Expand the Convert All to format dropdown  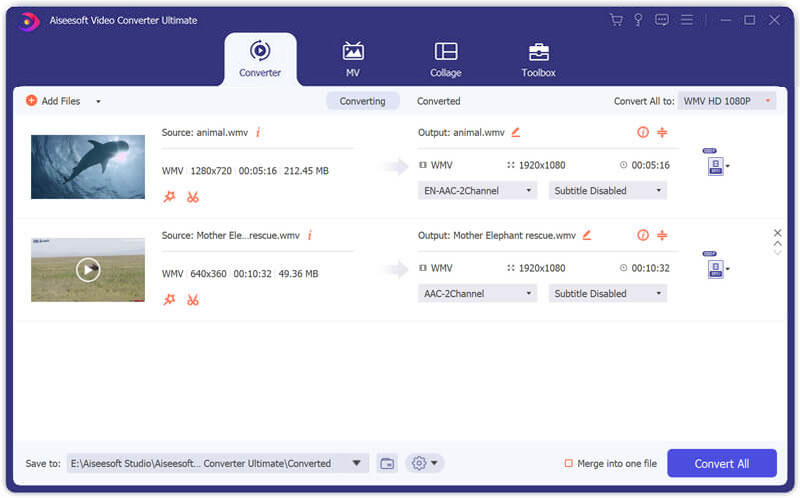(x=727, y=101)
